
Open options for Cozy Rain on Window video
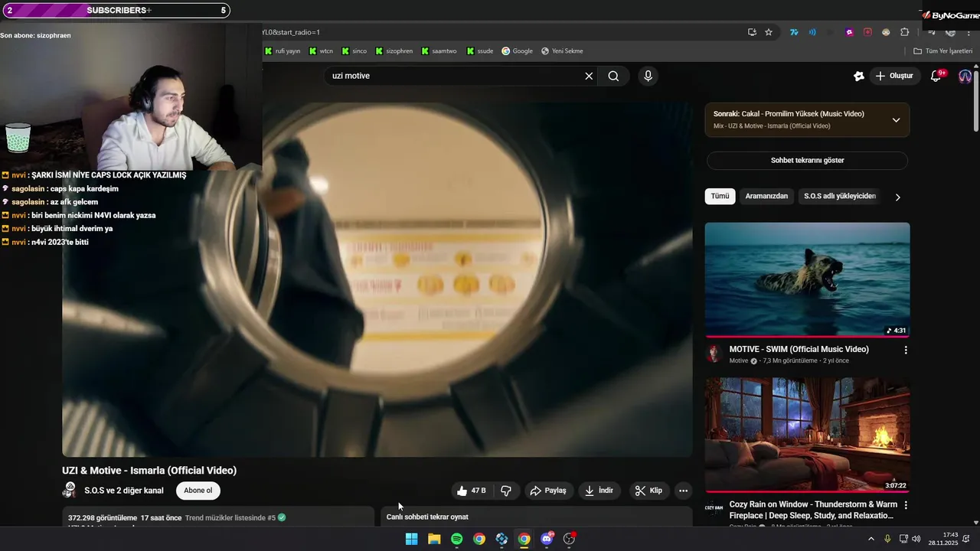tap(906, 505)
